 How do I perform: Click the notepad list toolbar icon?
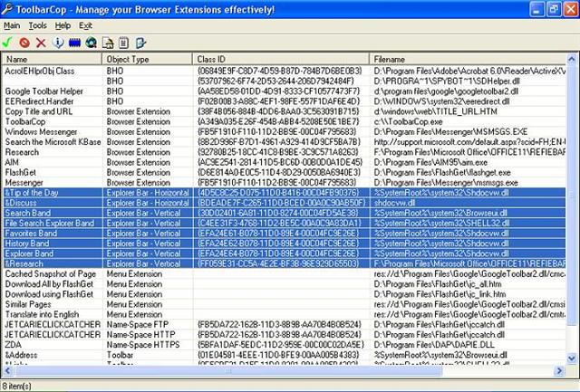(x=123, y=43)
